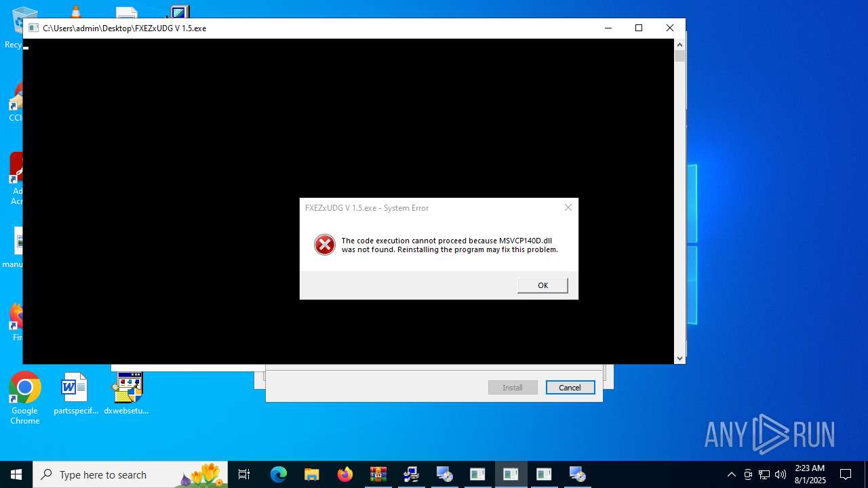Close the System Error dialog
The height and width of the screenshot is (488, 868).
coord(568,207)
